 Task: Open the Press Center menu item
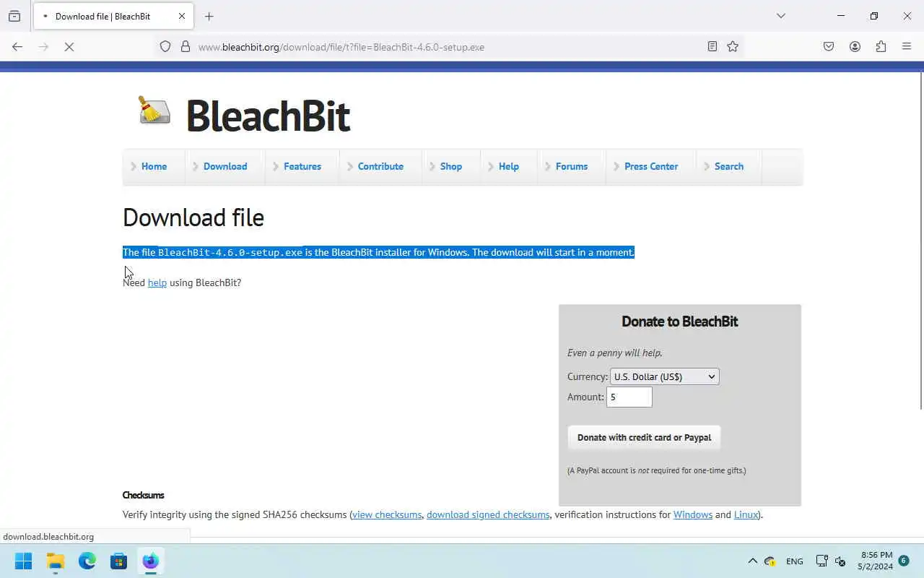[651, 166]
